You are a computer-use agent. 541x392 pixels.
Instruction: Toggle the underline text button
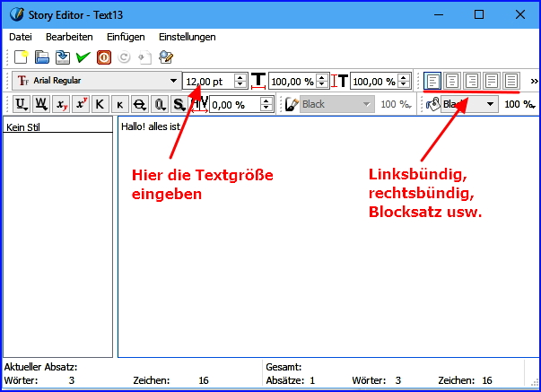22,104
